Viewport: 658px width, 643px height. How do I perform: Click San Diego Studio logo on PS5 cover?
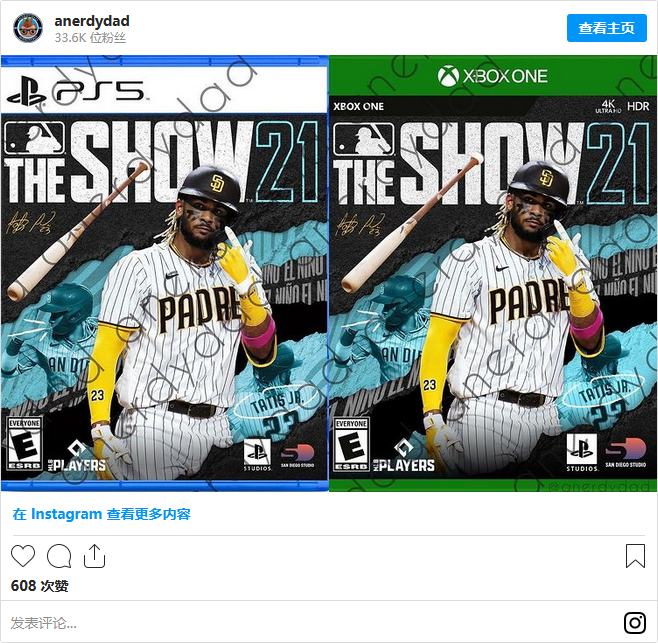[297, 456]
